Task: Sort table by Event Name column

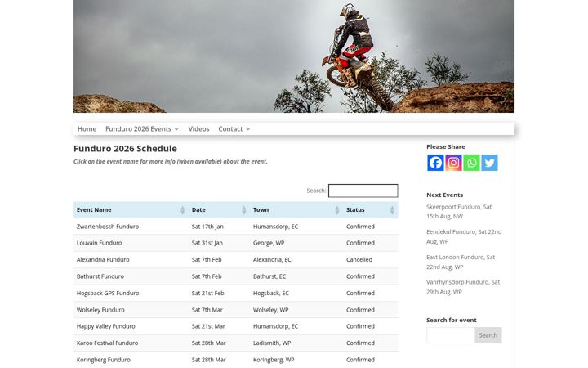Action: click(131, 210)
